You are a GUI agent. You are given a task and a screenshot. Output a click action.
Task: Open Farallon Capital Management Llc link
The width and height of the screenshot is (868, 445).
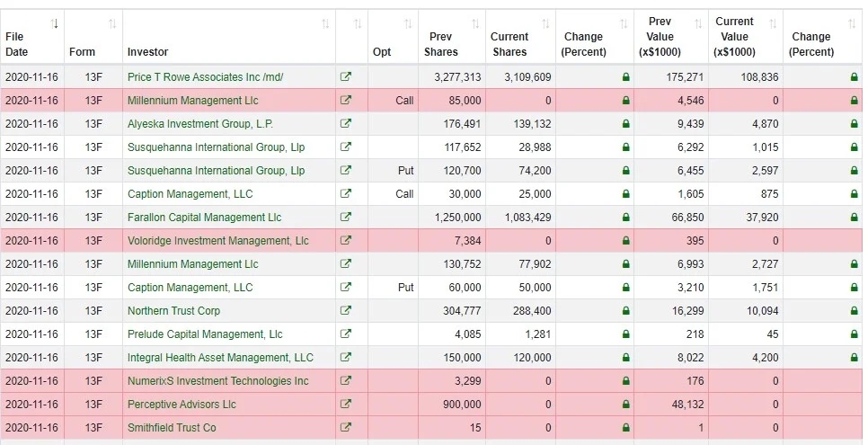pos(204,218)
